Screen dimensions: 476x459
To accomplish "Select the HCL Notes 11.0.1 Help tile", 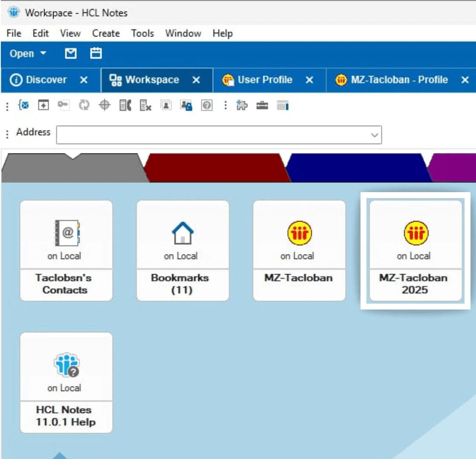I will click(66, 383).
